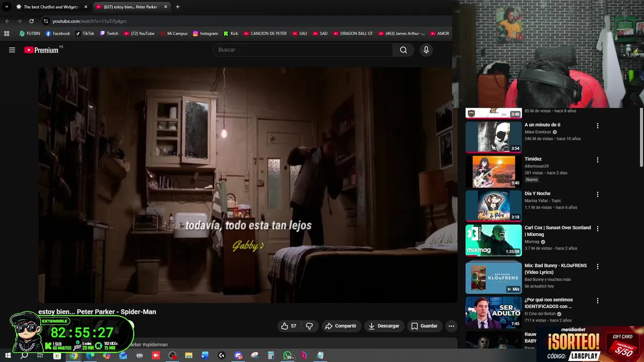
Task: Click the Compartir share button
Action: coord(341,326)
